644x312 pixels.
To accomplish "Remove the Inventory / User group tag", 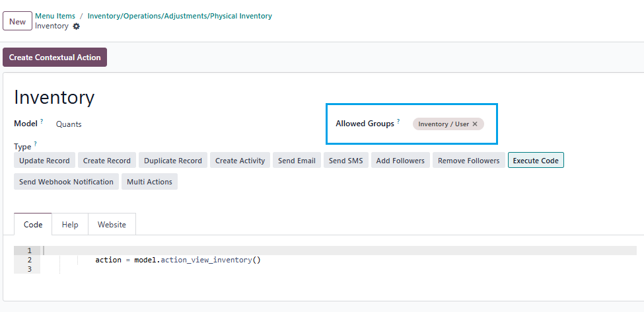I will pyautogui.click(x=475, y=124).
